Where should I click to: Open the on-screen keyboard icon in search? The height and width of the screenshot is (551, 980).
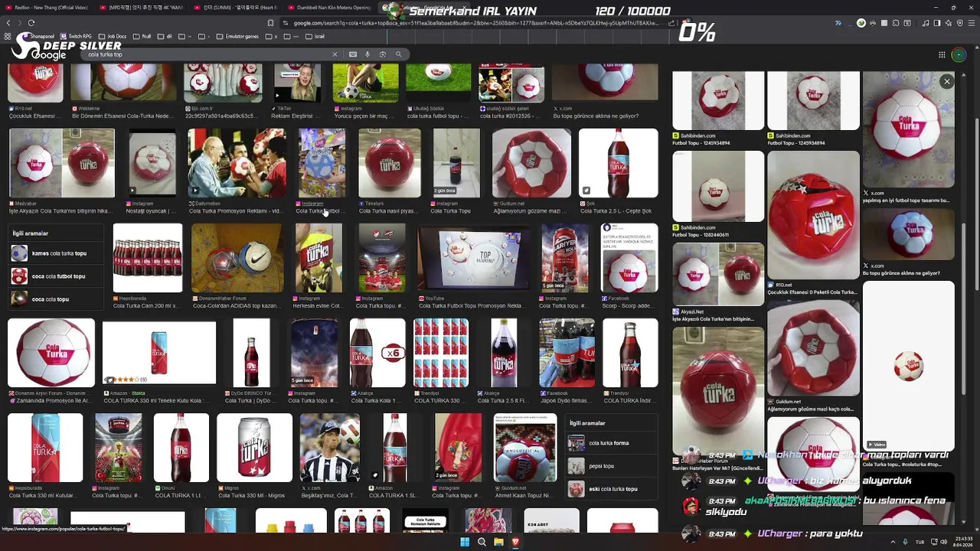[353, 54]
